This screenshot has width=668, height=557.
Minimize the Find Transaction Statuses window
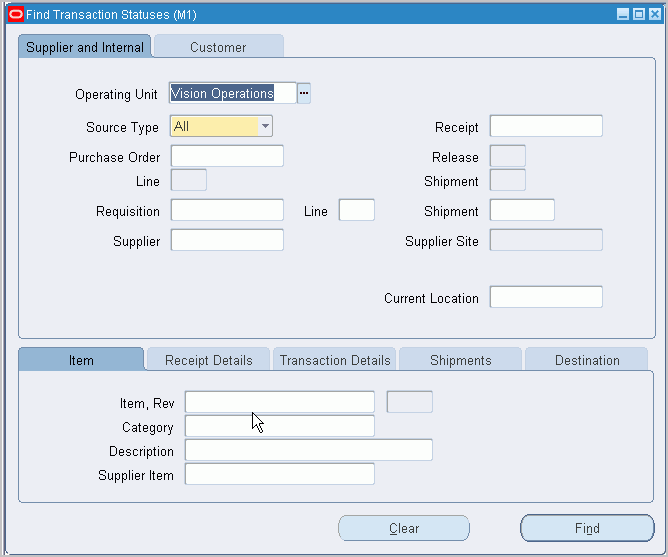[623, 14]
